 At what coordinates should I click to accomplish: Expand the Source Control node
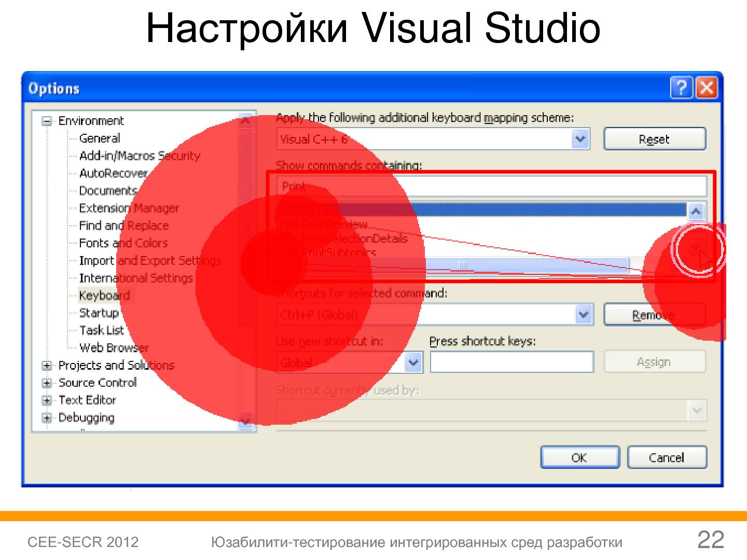(47, 384)
